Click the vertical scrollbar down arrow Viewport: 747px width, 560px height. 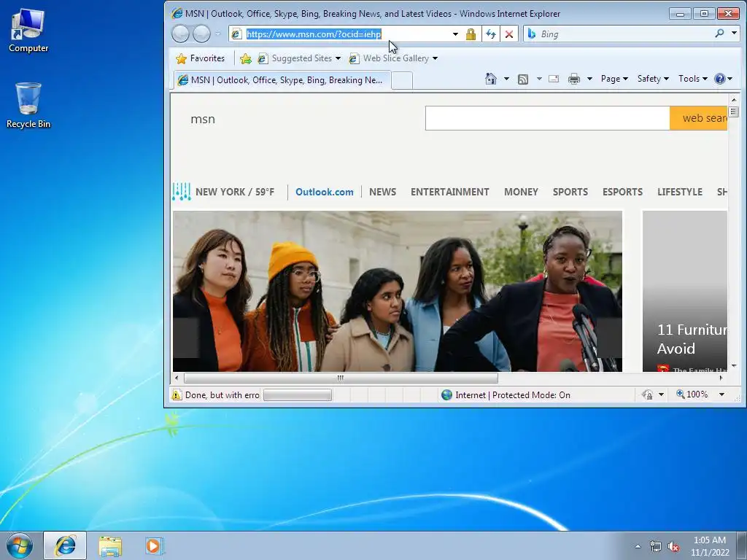[x=734, y=366]
